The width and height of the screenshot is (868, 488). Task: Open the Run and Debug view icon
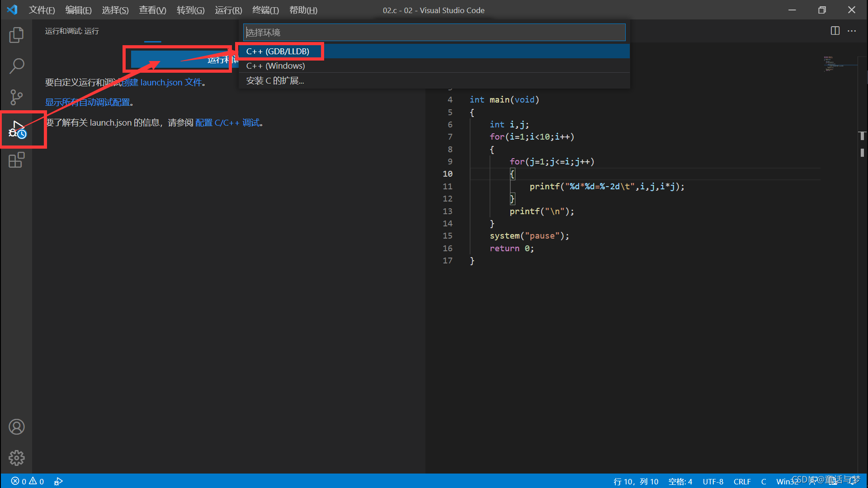point(17,130)
